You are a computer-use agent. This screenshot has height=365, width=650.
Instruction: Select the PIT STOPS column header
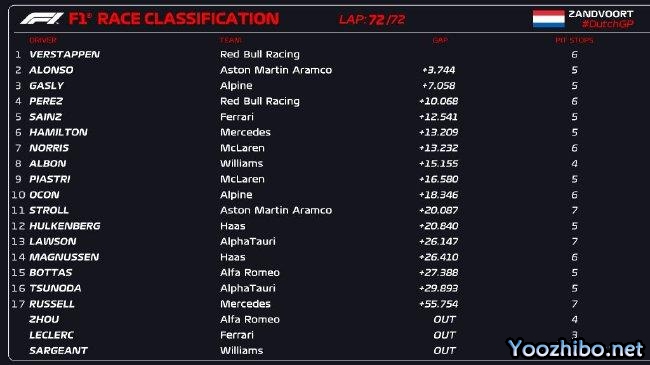574,40
